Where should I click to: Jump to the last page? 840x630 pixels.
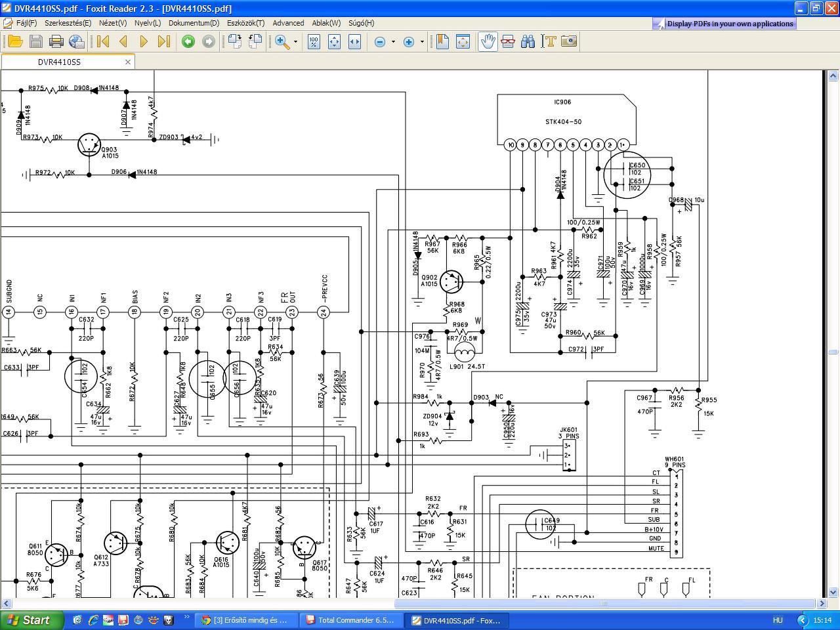tap(164, 41)
